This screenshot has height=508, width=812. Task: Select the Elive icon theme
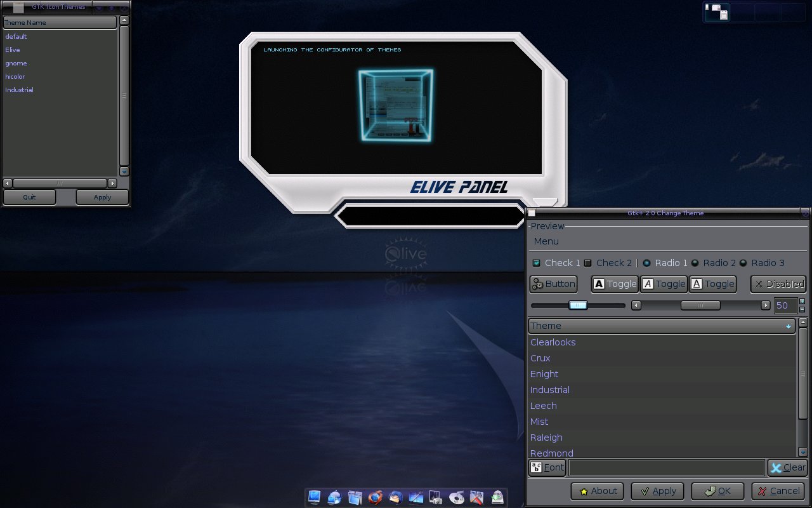[60, 50]
